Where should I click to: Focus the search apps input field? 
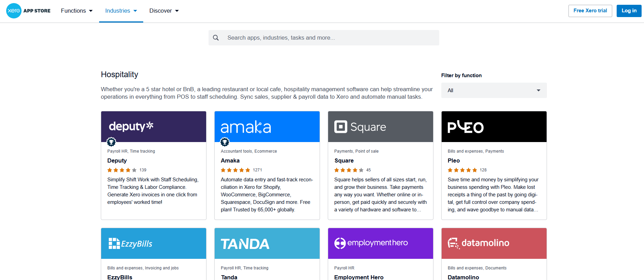(x=324, y=38)
